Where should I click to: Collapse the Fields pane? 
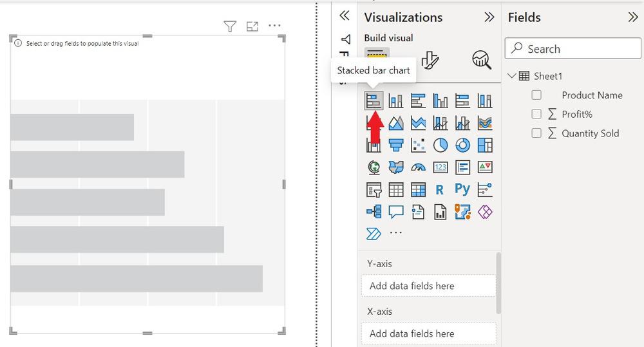click(x=632, y=17)
